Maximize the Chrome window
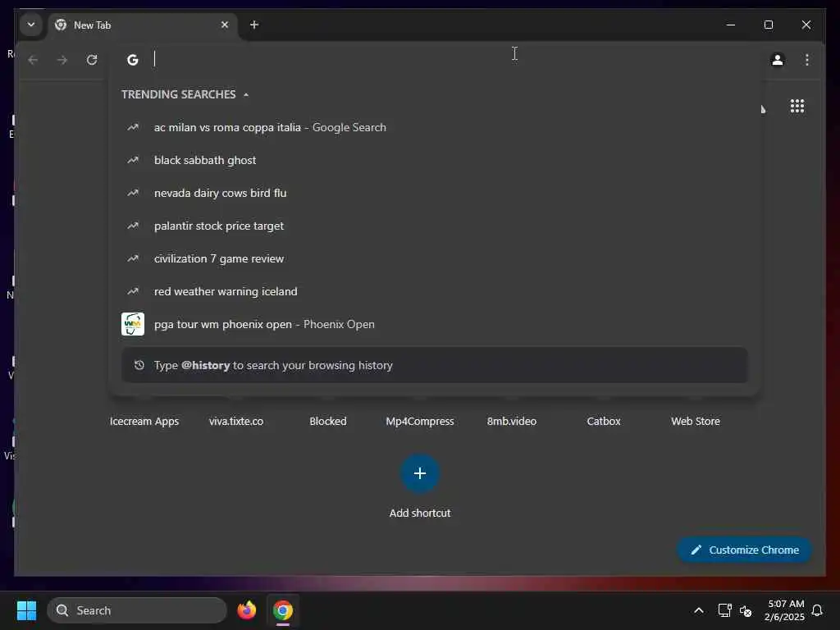The width and height of the screenshot is (840, 630). [769, 25]
